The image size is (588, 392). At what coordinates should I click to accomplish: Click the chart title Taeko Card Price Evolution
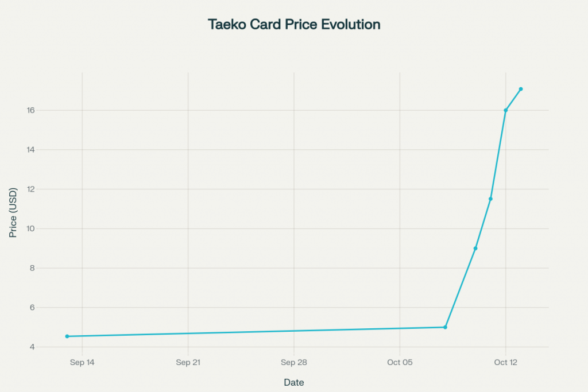[x=294, y=25]
